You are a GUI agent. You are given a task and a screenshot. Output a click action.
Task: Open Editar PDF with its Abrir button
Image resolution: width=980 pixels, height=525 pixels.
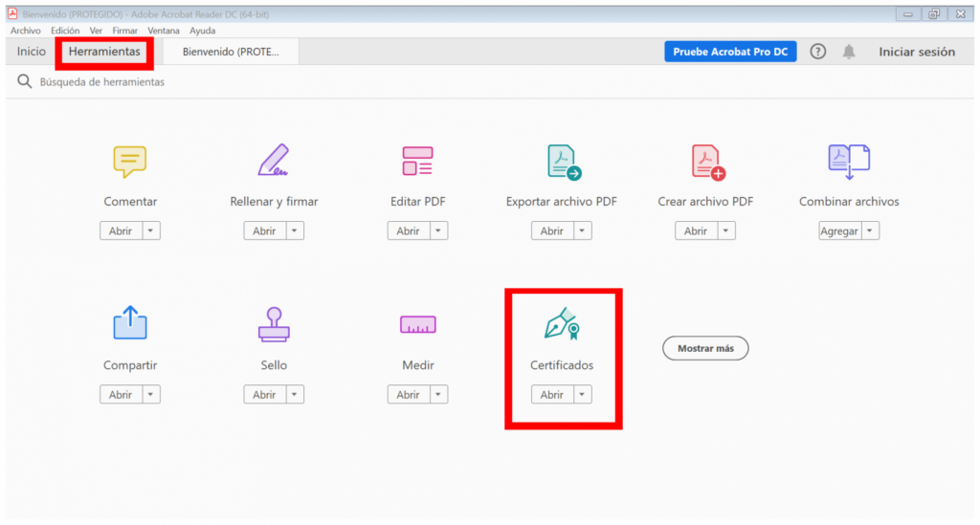click(x=408, y=231)
